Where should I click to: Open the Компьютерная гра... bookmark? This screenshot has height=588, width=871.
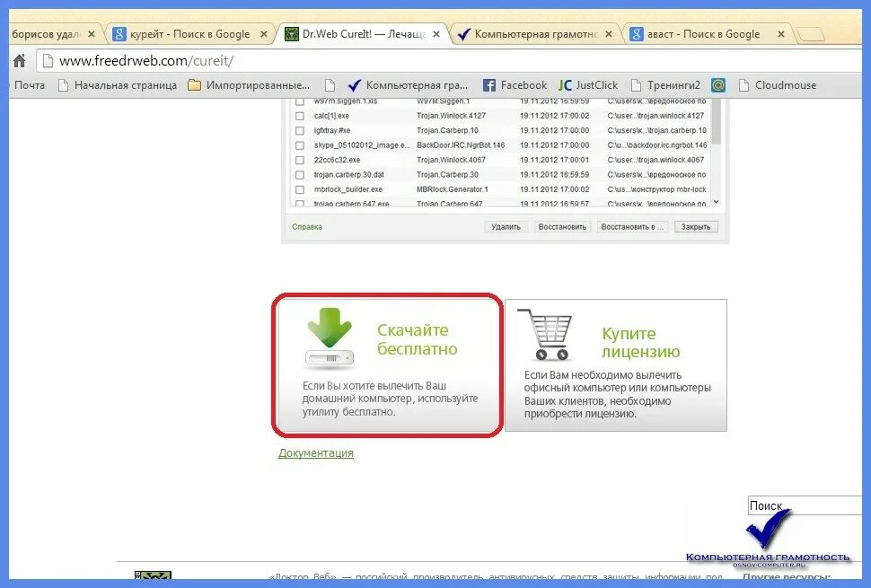(x=408, y=85)
